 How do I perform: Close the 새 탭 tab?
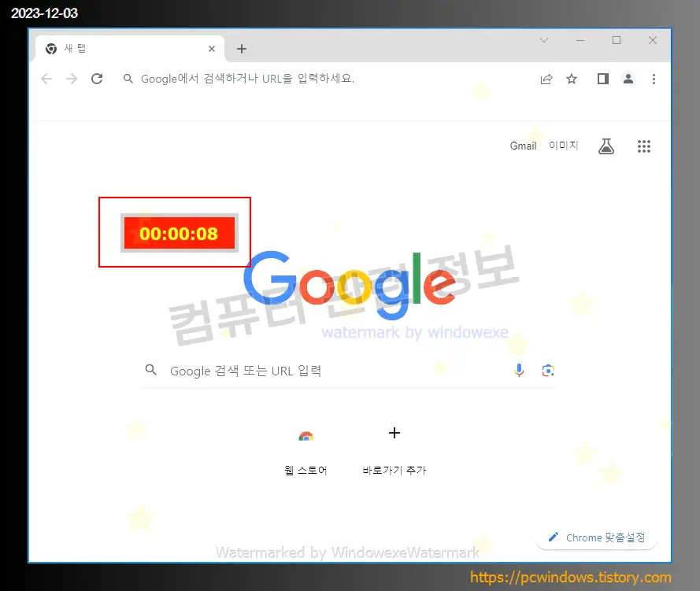click(x=212, y=49)
